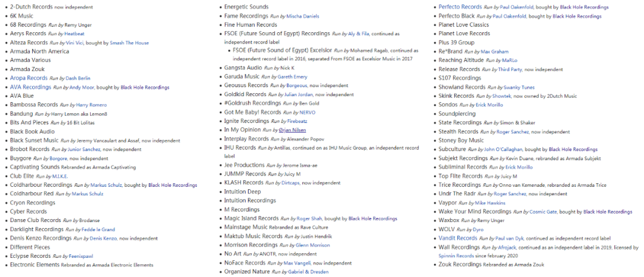Click the 'Intuition Deep' entry
The image size is (644, 277).
point(242,192)
